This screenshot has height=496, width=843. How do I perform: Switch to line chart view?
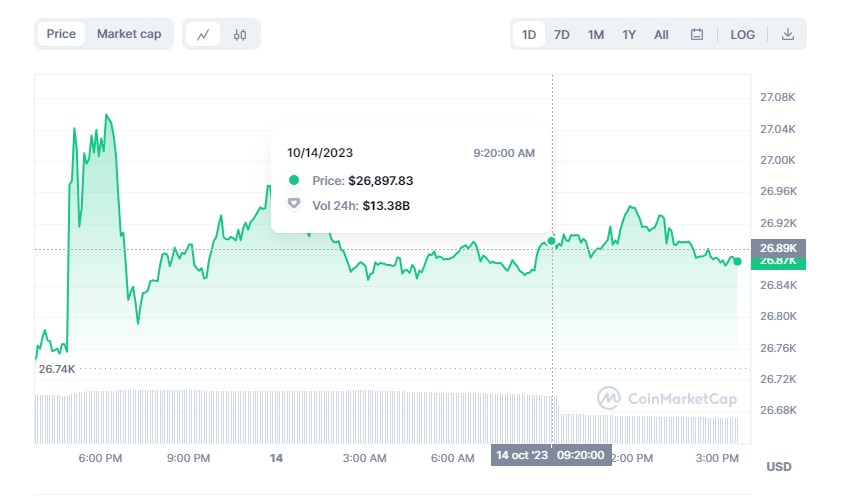tap(204, 34)
